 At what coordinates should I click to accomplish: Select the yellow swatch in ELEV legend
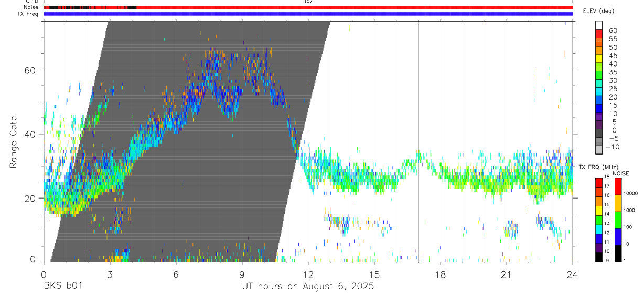(599, 59)
